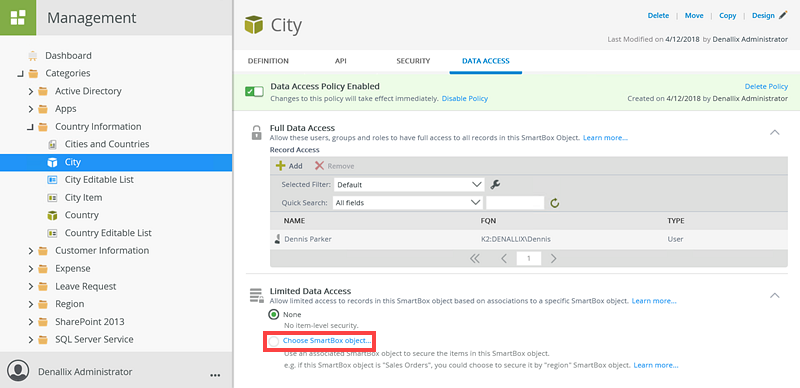Click the Customer Information folder icon

[x=44, y=251]
